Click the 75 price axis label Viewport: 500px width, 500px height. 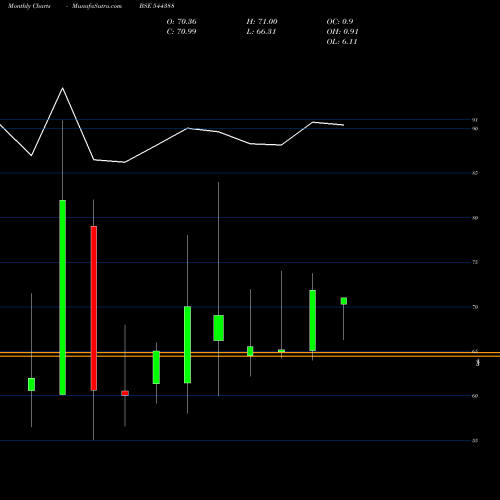[x=475, y=262]
